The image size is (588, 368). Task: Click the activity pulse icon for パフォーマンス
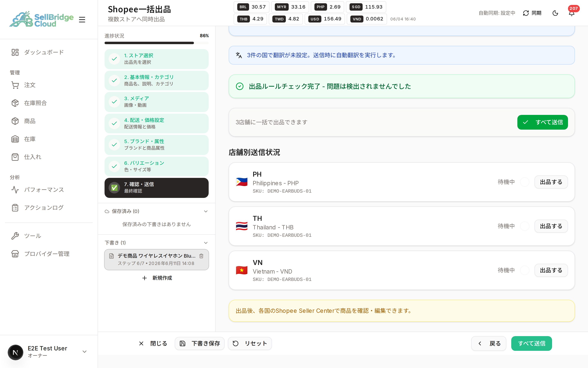15,190
